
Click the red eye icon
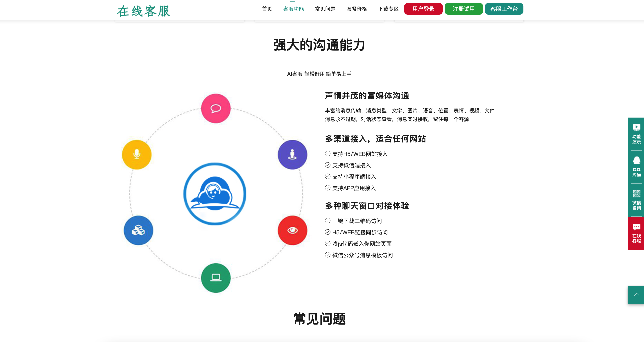click(292, 230)
